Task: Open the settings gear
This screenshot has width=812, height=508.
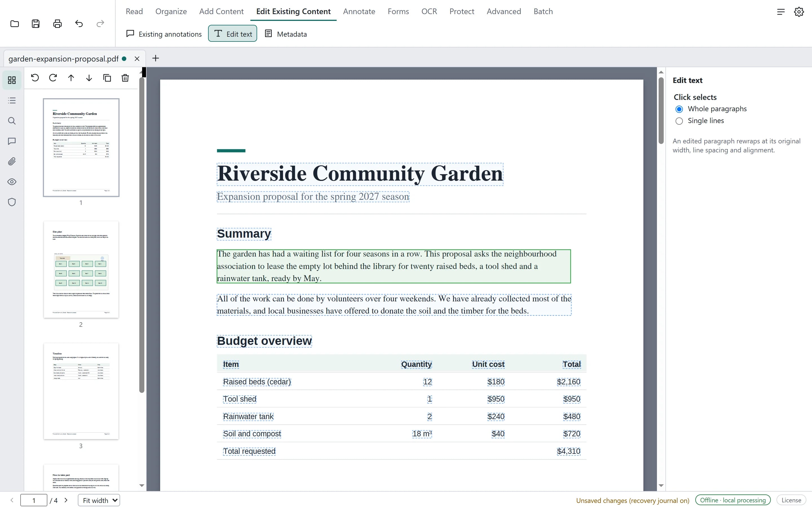Action: click(799, 12)
